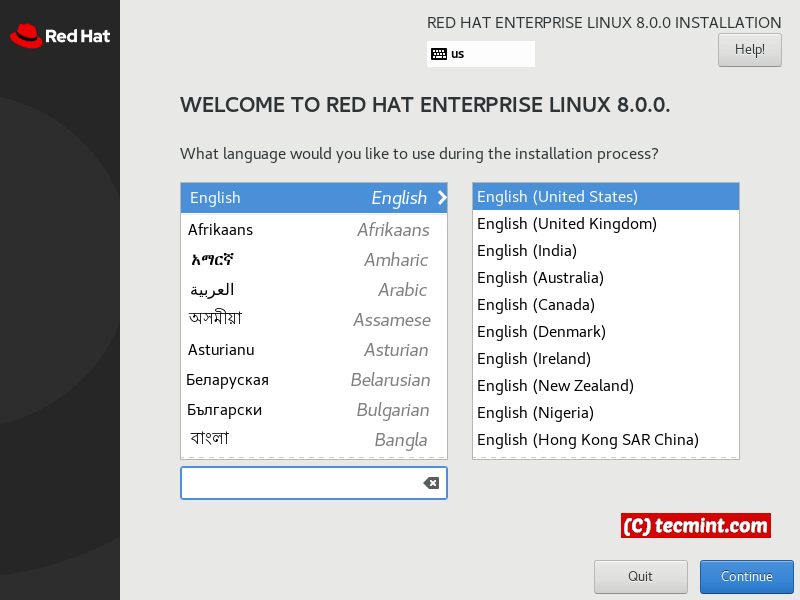Viewport: 800px width, 600px height.
Task: Click the Quit button
Action: coord(640,576)
